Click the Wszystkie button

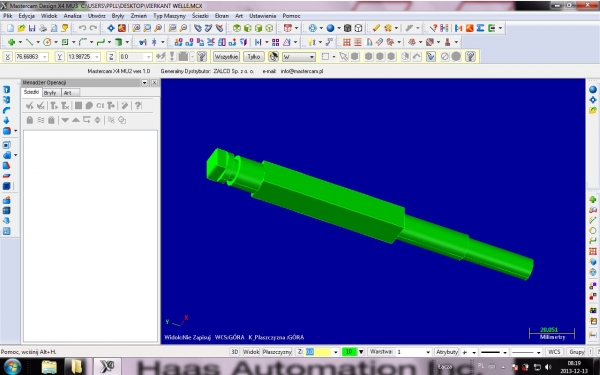pyautogui.click(x=226, y=57)
